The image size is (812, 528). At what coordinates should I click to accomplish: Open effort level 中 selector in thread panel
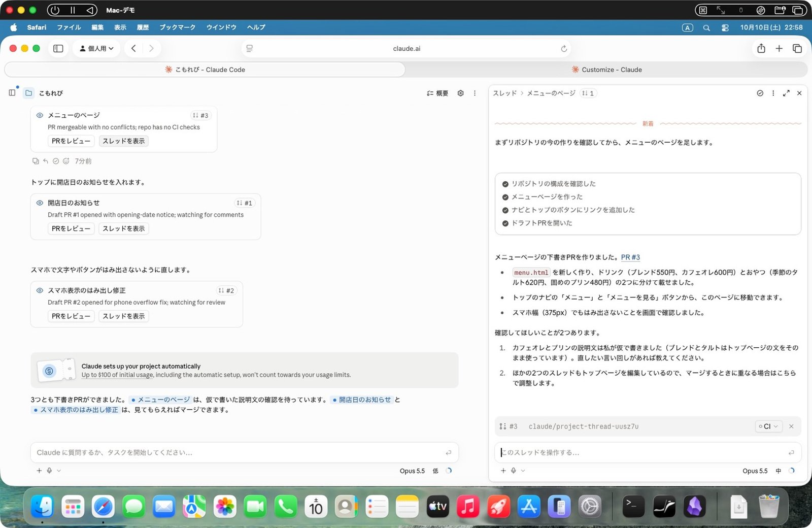(x=779, y=471)
